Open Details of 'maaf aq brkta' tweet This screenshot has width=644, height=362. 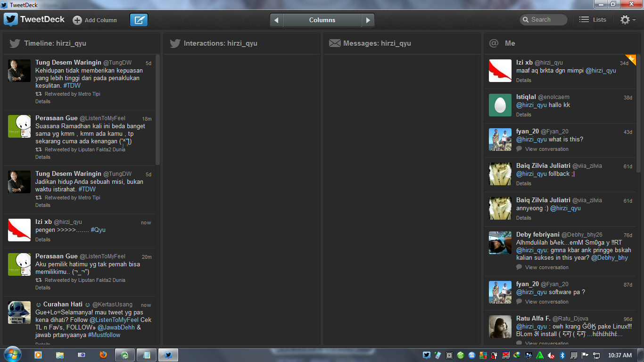click(524, 80)
